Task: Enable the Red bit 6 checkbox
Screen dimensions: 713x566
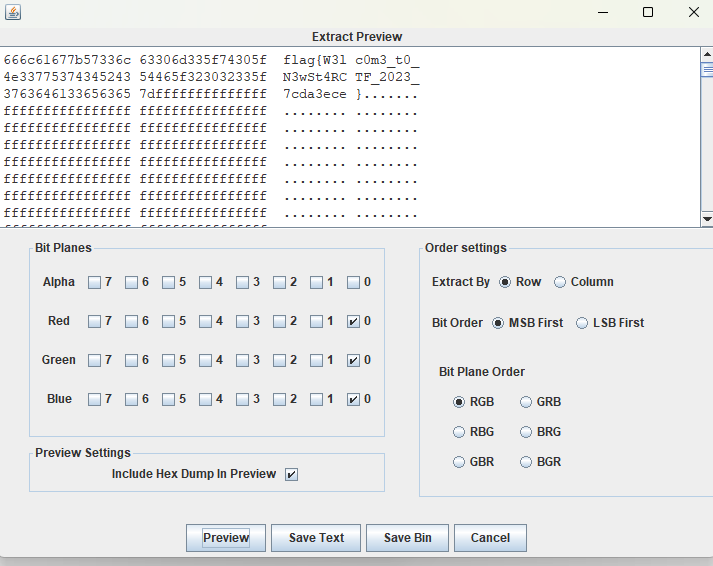Action: click(x=131, y=321)
